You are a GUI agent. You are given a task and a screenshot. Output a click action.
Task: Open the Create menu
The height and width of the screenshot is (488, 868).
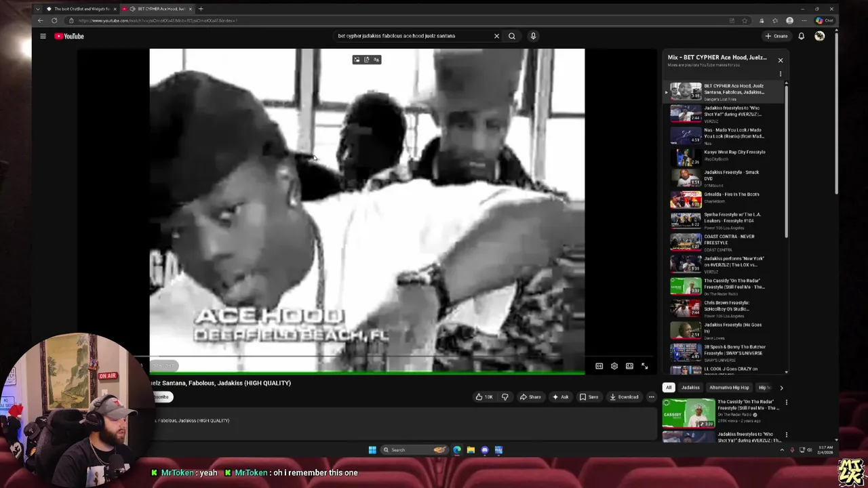[776, 36]
